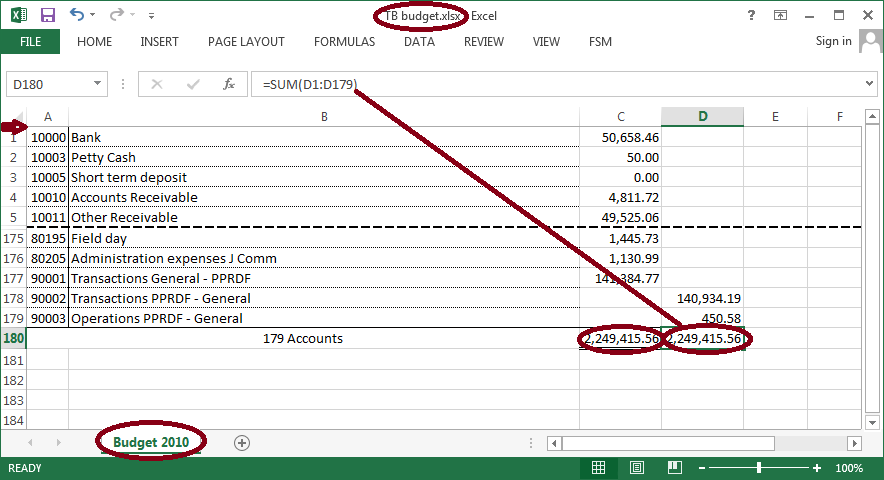
Task: Expand the Name Box dropdown
Action: coord(97,84)
